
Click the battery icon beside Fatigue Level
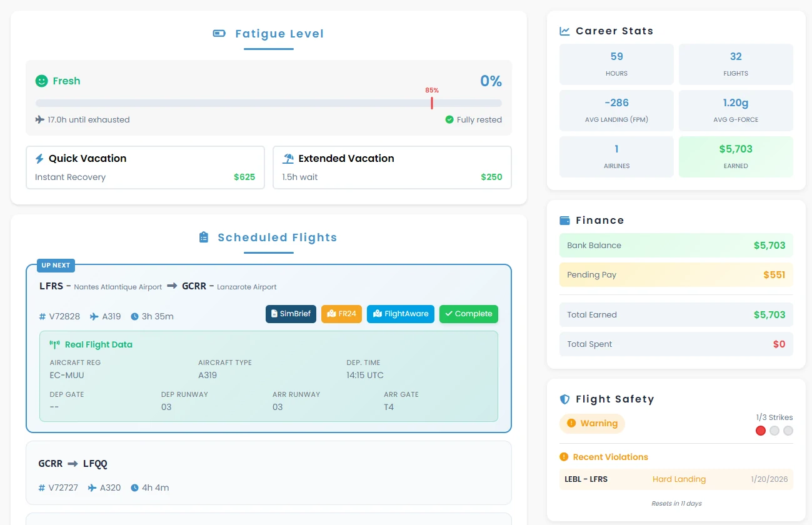(219, 34)
